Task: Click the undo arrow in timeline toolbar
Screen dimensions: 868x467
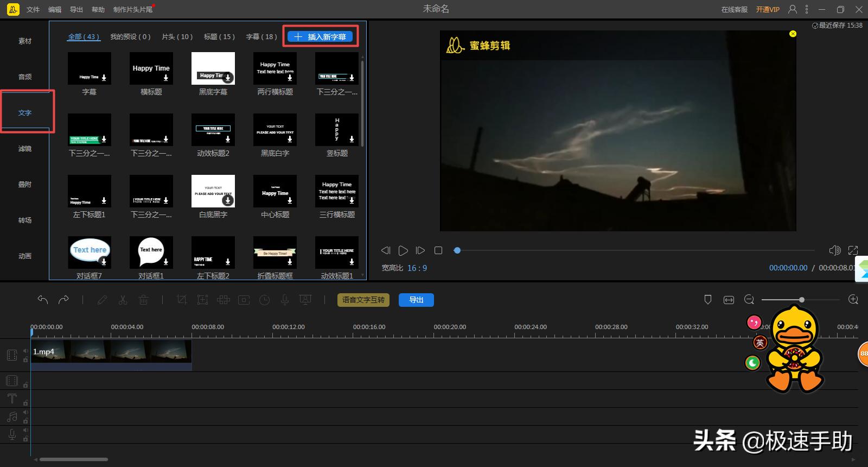Action: [x=43, y=300]
